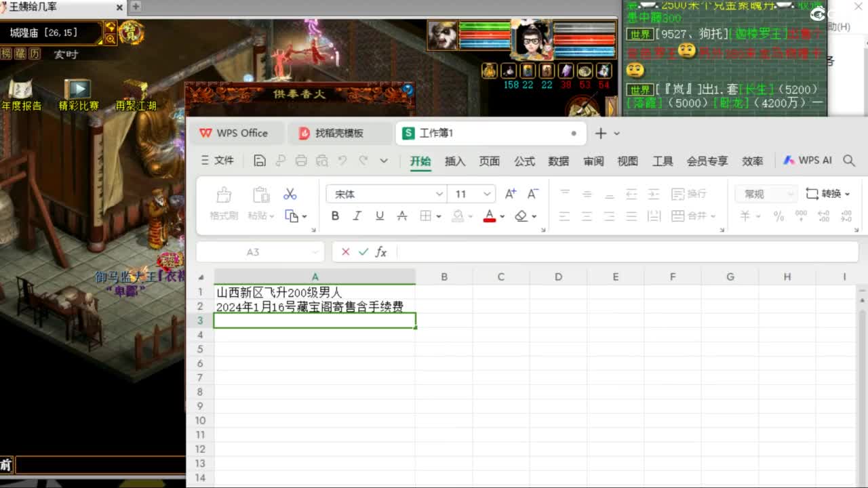Screen dimensions: 868x488
Task: Click the map magnifier icon beside 城隍庙
Action: [x=111, y=39]
